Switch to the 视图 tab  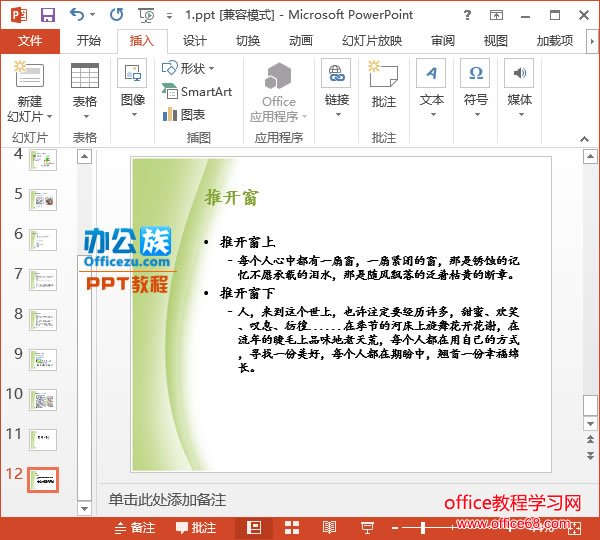click(496, 41)
